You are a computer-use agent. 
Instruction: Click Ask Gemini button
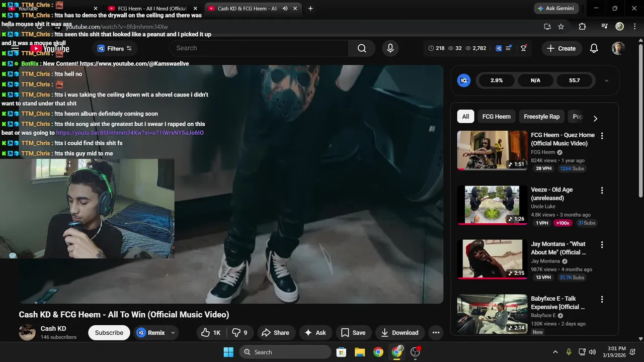click(x=557, y=9)
